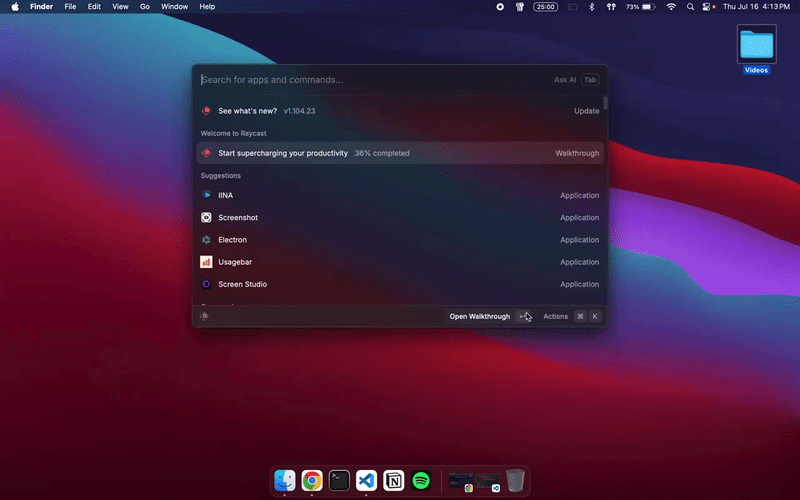The height and width of the screenshot is (500, 800).
Task: Open the Wi-Fi menu in the menu bar
Action: point(671,7)
